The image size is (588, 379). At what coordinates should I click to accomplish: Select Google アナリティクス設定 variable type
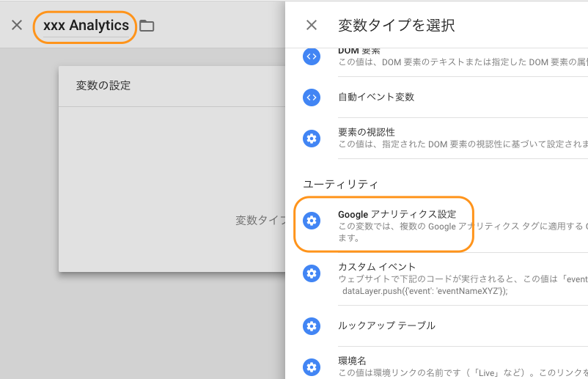click(397, 215)
